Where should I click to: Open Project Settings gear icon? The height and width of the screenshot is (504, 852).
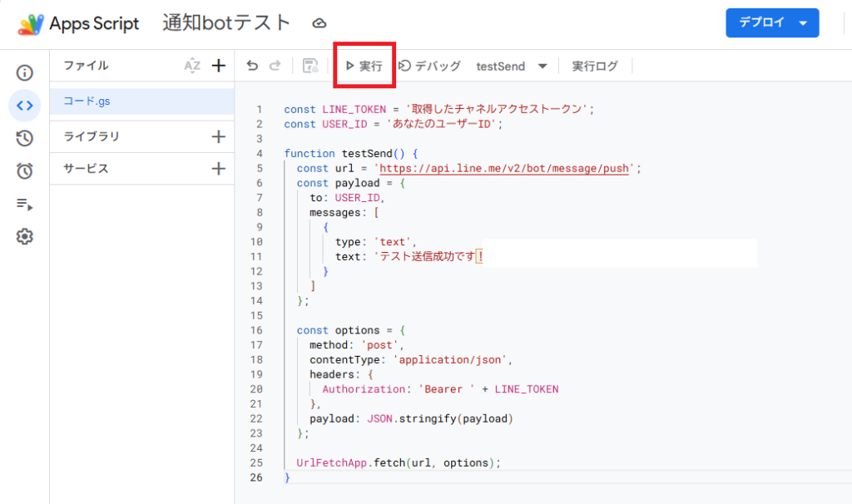coord(24,237)
